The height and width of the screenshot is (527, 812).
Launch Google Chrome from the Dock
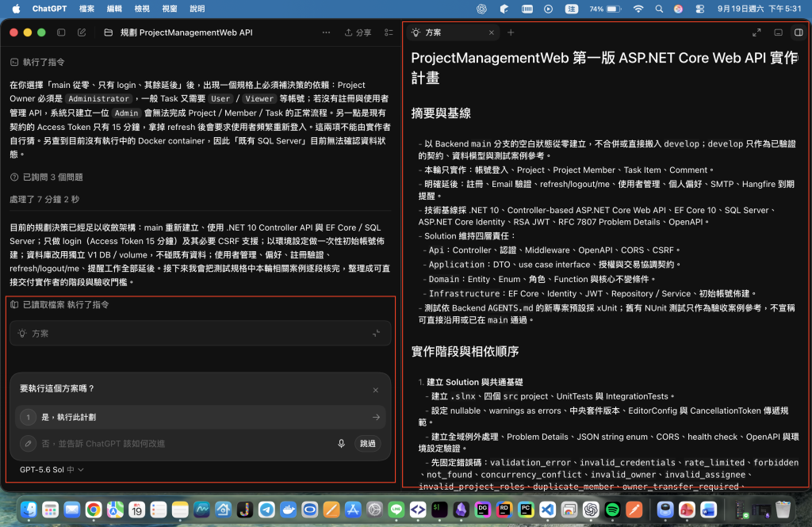(x=94, y=510)
